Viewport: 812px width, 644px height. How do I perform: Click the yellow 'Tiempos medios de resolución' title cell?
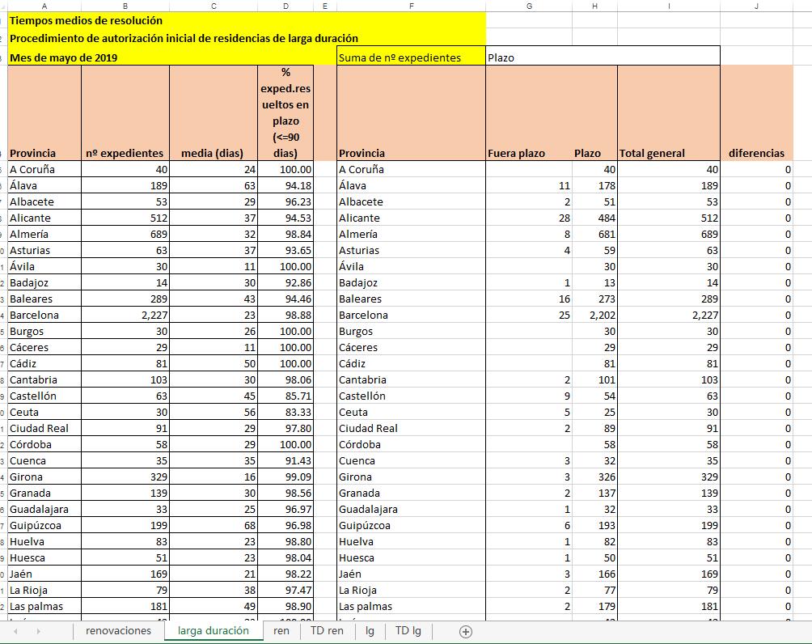(86, 20)
